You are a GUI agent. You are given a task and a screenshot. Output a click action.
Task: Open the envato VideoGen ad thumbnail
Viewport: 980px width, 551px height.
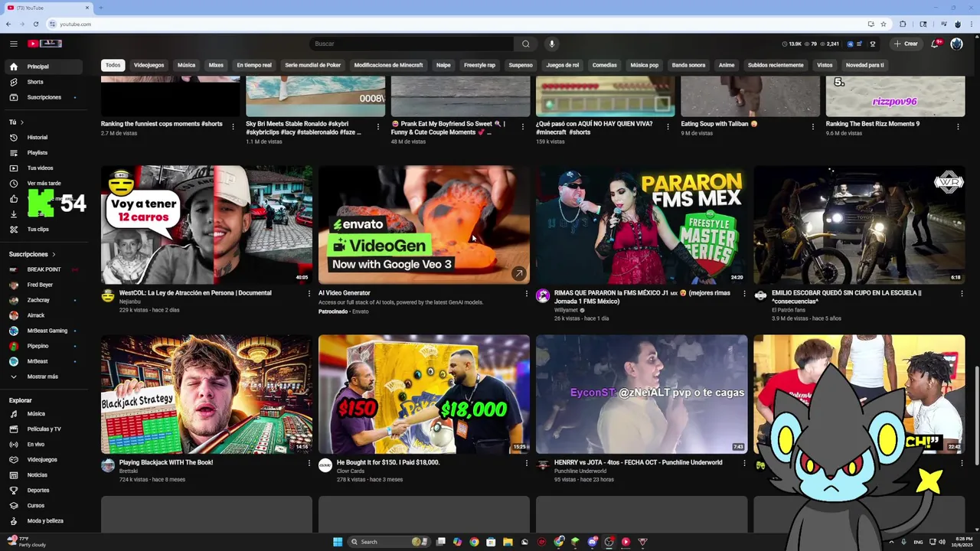pos(423,225)
